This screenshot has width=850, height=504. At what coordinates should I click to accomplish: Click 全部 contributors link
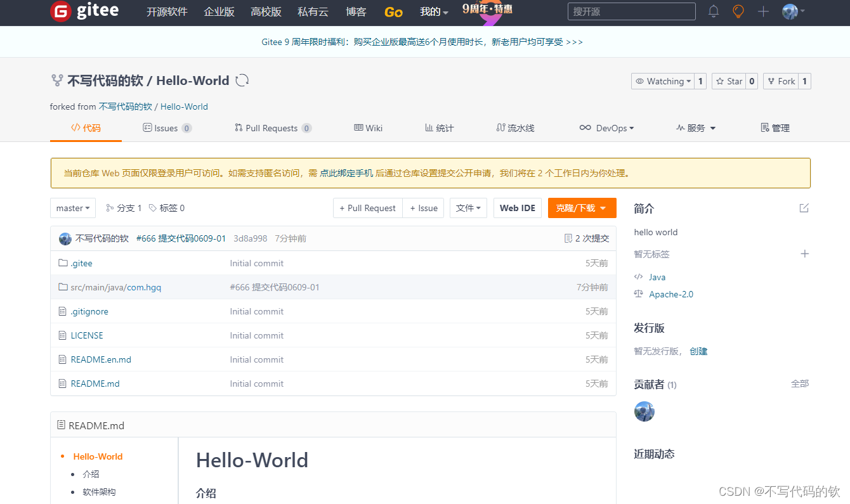pyautogui.click(x=800, y=384)
